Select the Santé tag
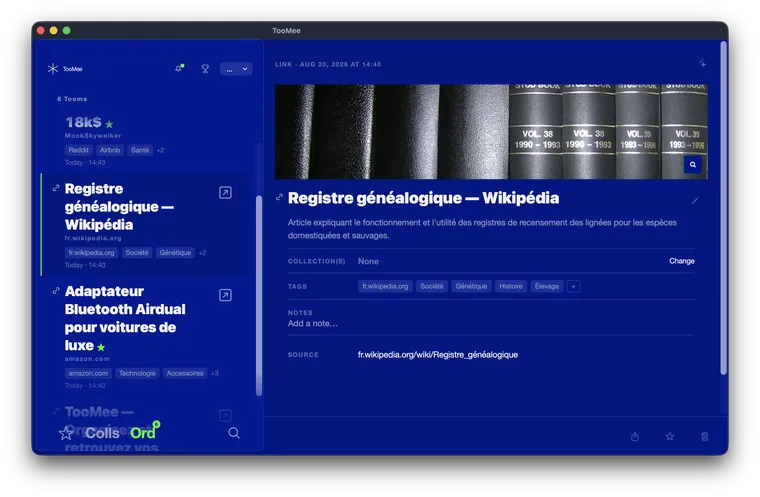The height and width of the screenshot is (497, 760). coord(140,150)
